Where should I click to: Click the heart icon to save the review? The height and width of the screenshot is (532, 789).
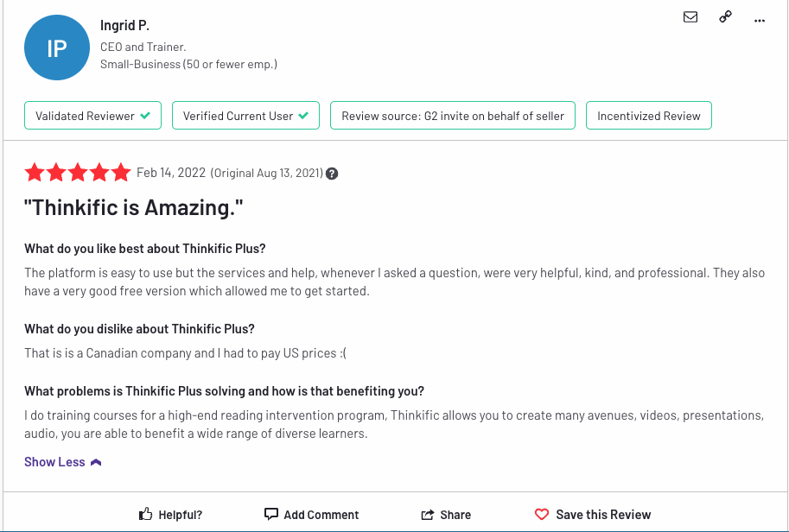point(542,515)
